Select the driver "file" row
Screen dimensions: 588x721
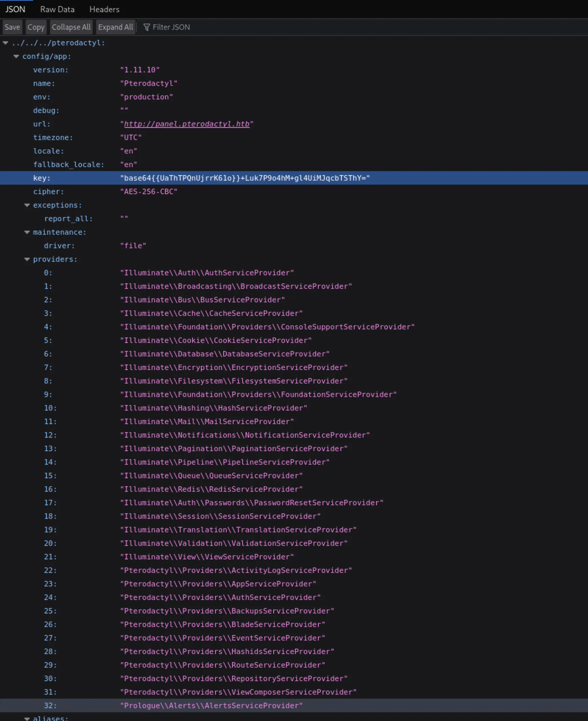click(x=294, y=246)
